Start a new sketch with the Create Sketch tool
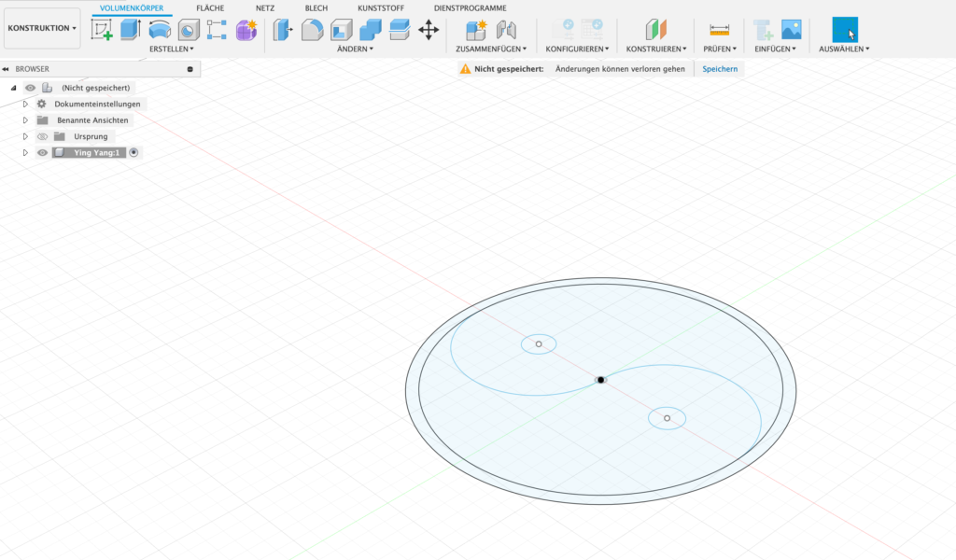Screen dimensions: 956x560 (102, 30)
